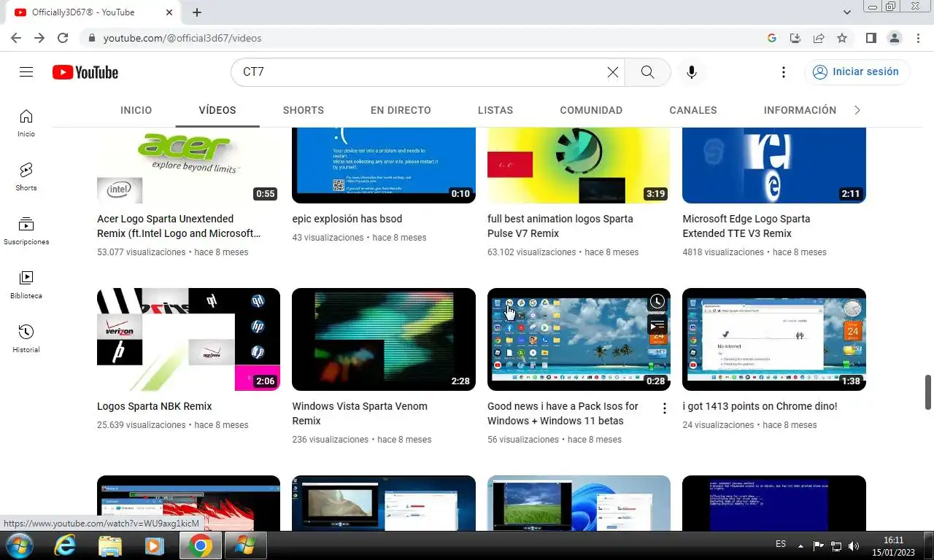Add Pack Isos video to the queue
Viewport: 934px width, 560px height.
click(657, 325)
